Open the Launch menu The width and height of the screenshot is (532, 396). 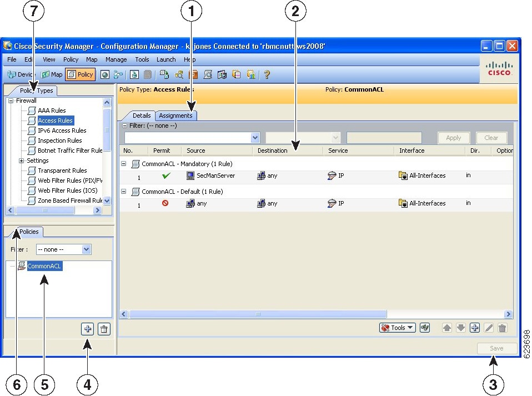(x=166, y=59)
